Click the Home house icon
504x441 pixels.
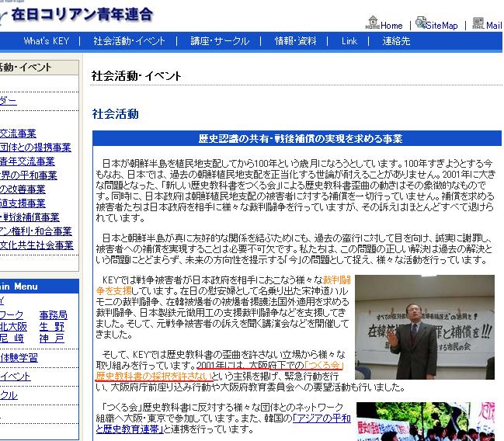tap(373, 23)
